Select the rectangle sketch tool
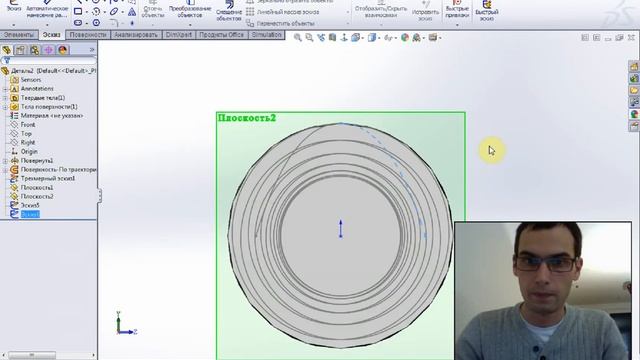The height and width of the screenshot is (360, 640). coord(78,11)
